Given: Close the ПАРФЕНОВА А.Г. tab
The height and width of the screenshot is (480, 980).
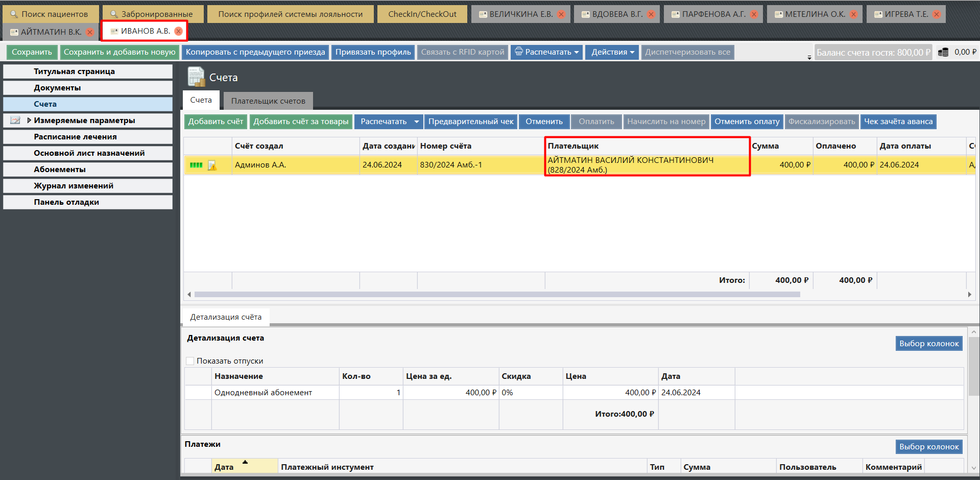Looking at the screenshot, I should [754, 14].
